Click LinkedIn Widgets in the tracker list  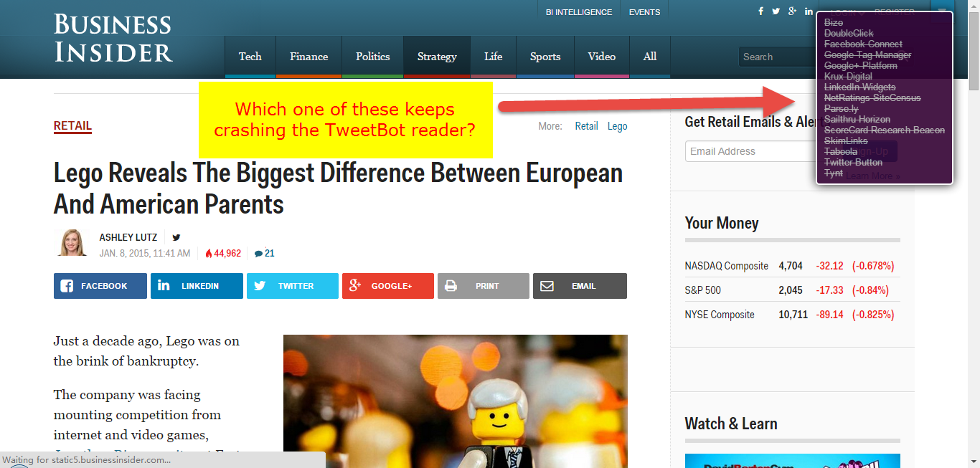point(859,87)
